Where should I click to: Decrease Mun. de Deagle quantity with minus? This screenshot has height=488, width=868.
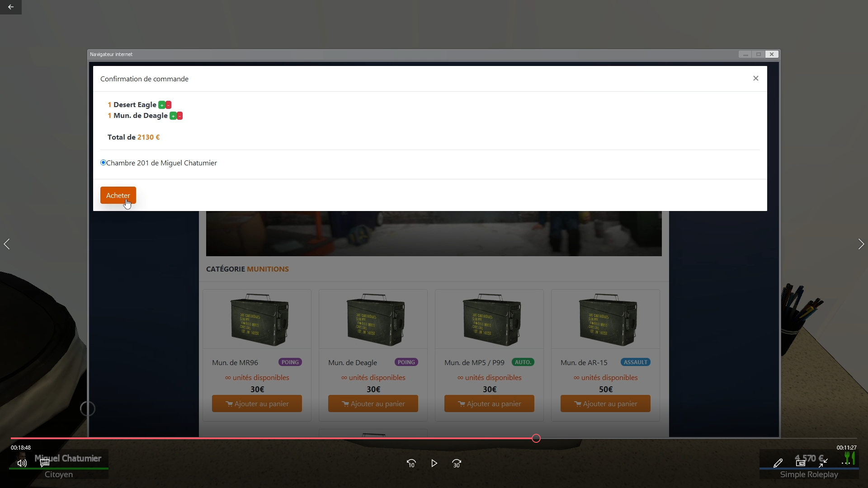coord(179,116)
